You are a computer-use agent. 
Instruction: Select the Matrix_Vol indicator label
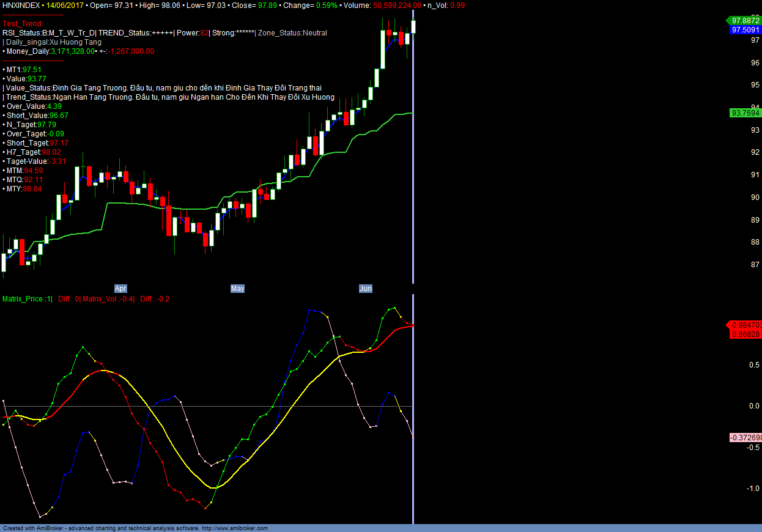101,299
